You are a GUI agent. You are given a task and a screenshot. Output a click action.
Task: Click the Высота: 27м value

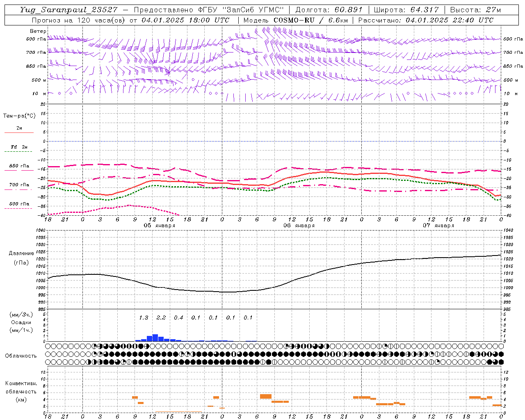(475, 10)
